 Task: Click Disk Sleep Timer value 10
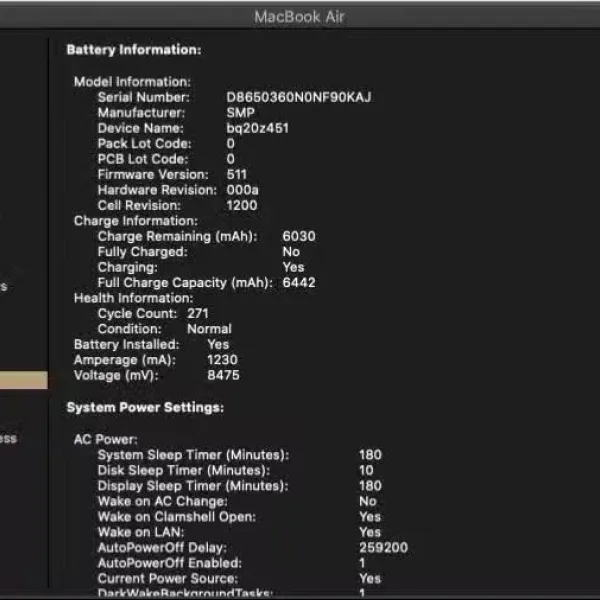pos(366,470)
